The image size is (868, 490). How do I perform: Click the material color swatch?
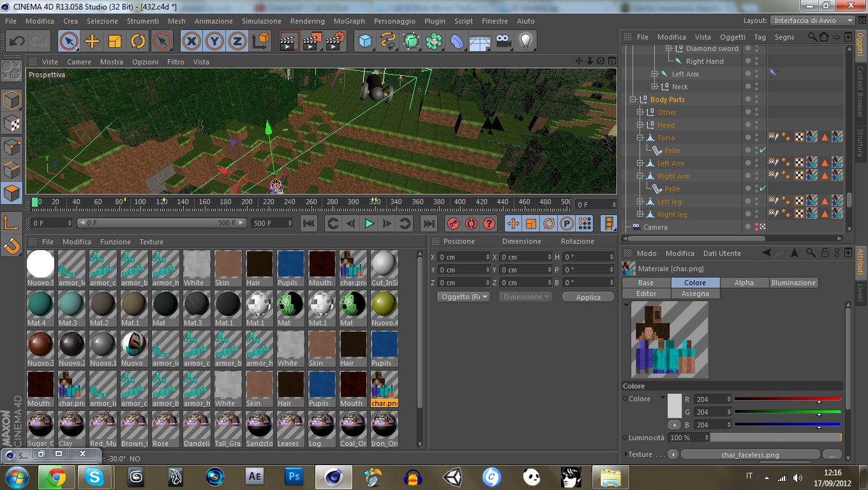click(x=675, y=406)
